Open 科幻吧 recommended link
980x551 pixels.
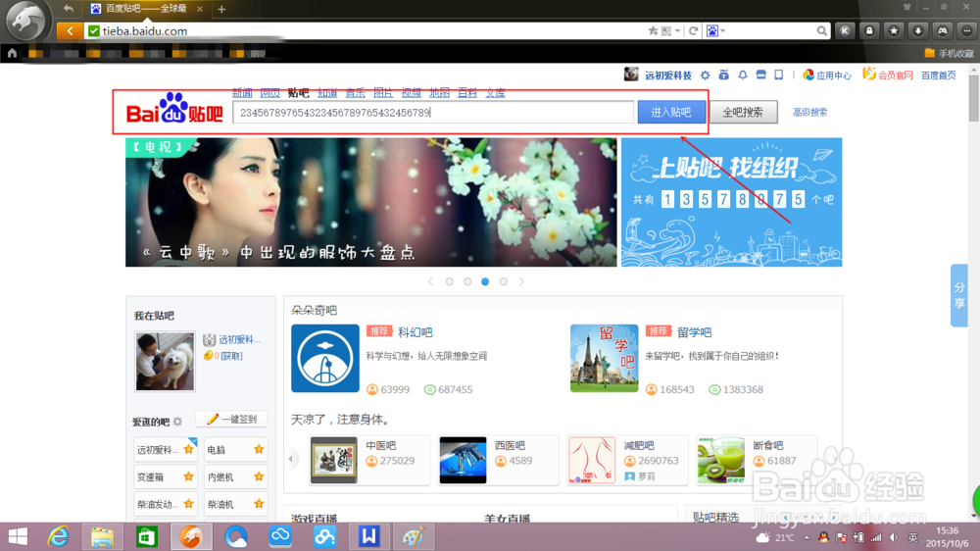[415, 332]
